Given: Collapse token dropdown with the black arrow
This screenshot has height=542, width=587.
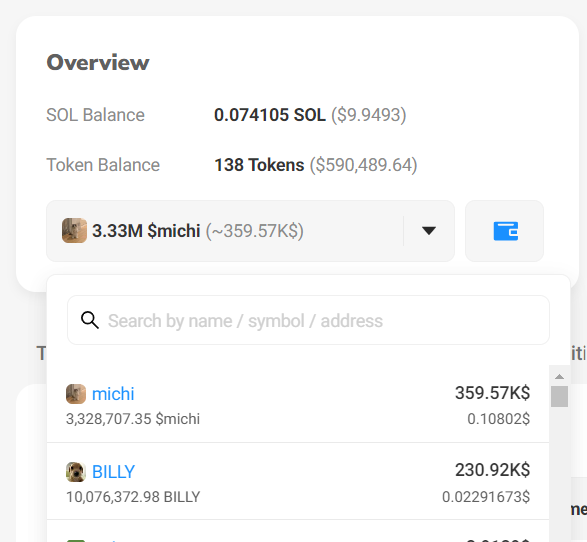Looking at the screenshot, I should 429,231.
